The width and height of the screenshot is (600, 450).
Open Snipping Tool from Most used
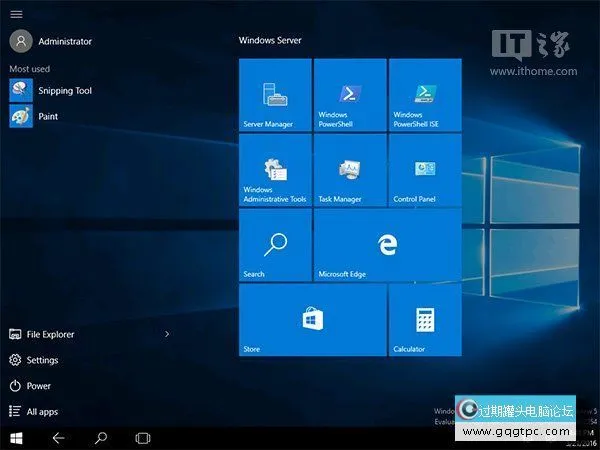64,91
